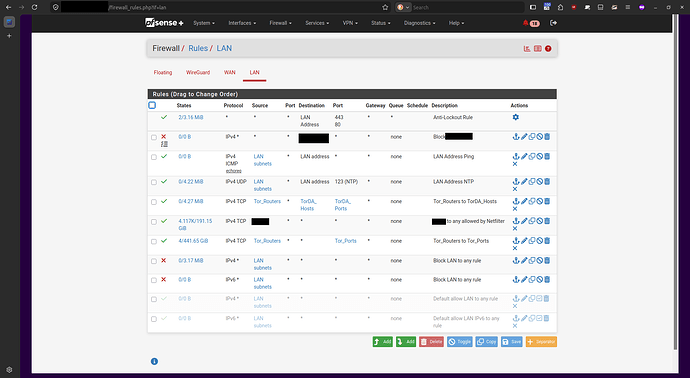
Task: Open the notifications bell with badge 18
Action: click(531, 23)
